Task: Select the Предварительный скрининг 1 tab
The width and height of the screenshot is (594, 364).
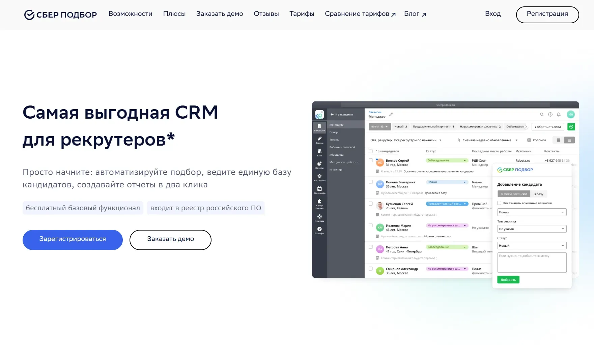Action: [433, 127]
